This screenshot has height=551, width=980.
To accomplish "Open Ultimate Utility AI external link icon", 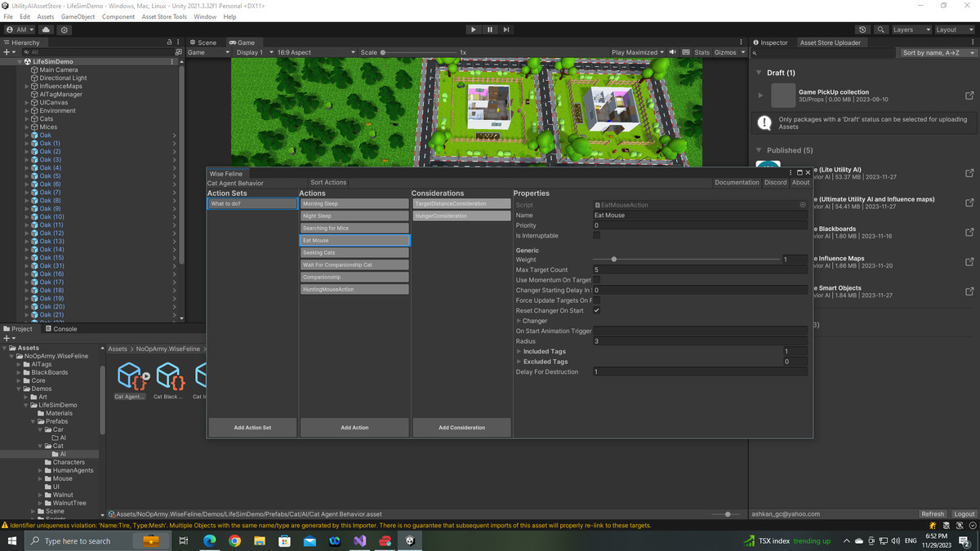I will point(969,202).
